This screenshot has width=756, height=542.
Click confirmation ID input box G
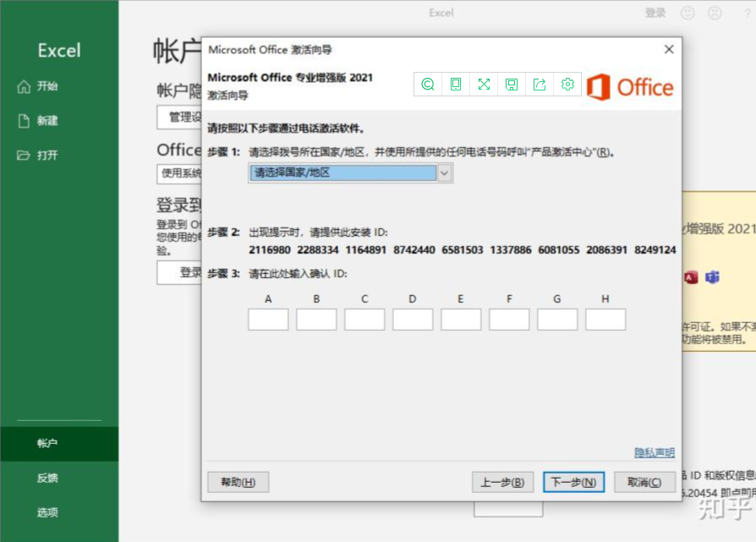[557, 320]
